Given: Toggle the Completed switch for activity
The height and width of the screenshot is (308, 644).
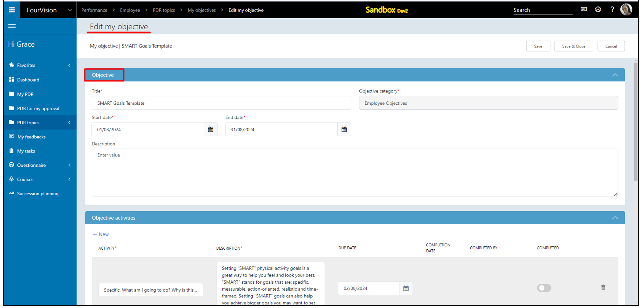Looking at the screenshot, I should tap(544, 288).
